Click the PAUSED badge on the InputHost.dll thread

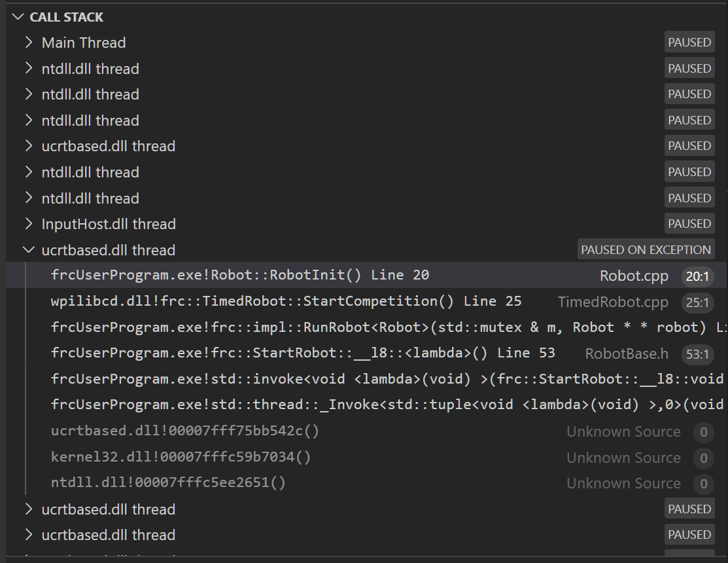point(689,223)
